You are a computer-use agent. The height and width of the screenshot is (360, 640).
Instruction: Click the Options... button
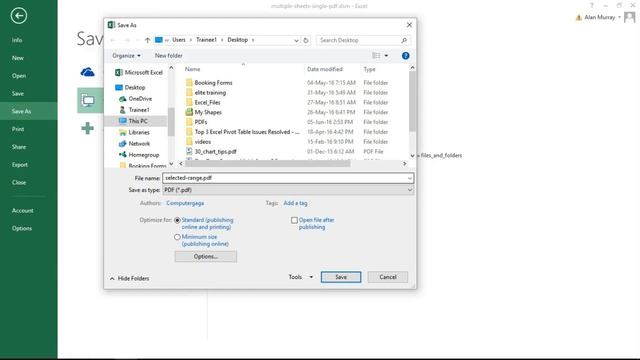[206, 256]
